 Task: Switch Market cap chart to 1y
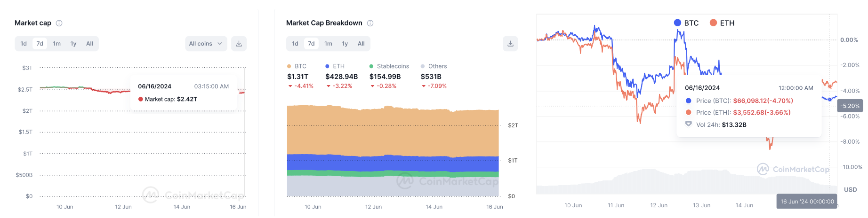click(x=73, y=44)
